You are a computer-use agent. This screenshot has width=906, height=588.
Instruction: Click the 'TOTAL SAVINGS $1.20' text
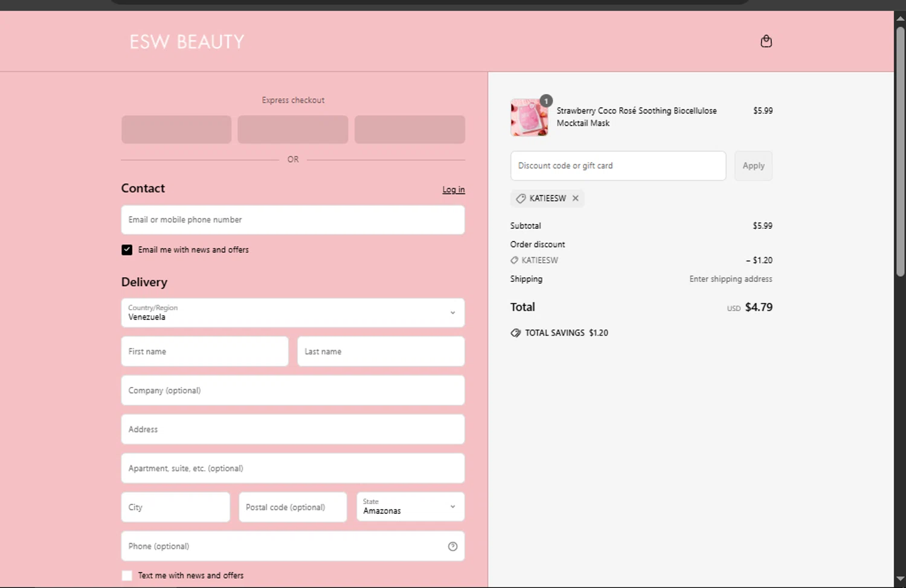(x=567, y=333)
